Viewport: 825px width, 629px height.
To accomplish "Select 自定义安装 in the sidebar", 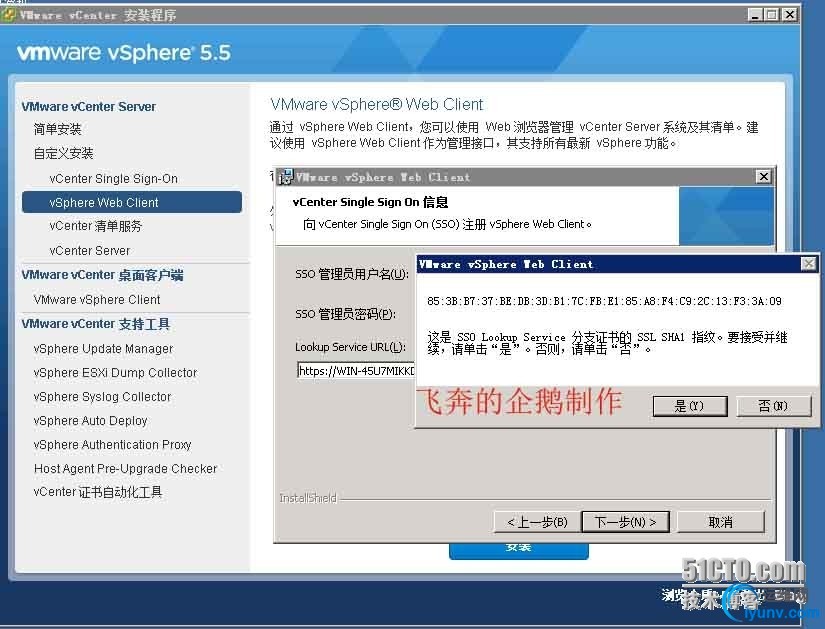I will [63, 153].
